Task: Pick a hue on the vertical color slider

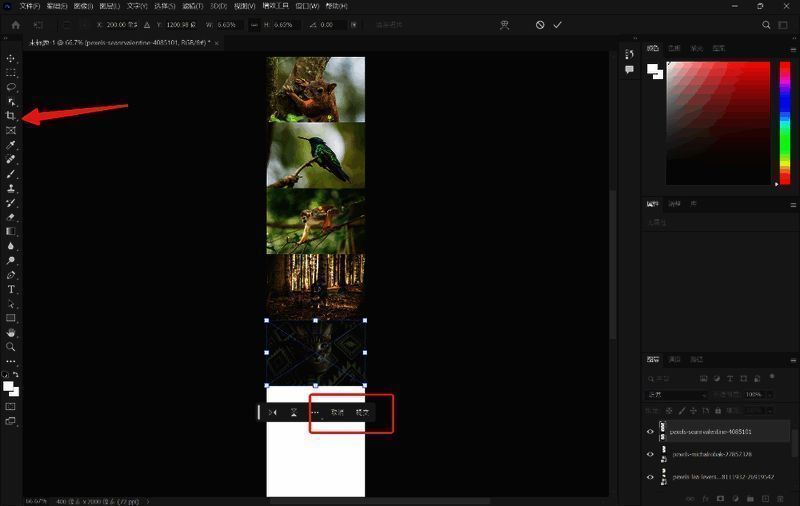Action: (784, 120)
